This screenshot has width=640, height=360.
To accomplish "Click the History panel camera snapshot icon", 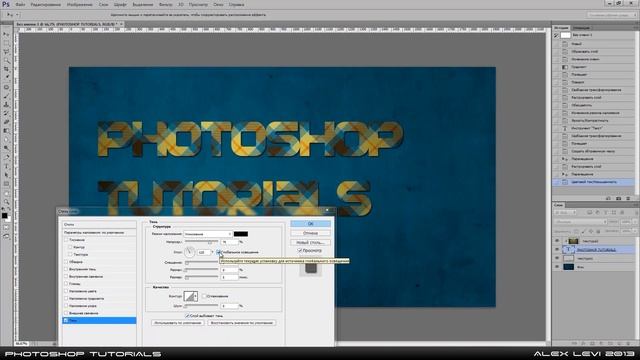I will (x=618, y=198).
